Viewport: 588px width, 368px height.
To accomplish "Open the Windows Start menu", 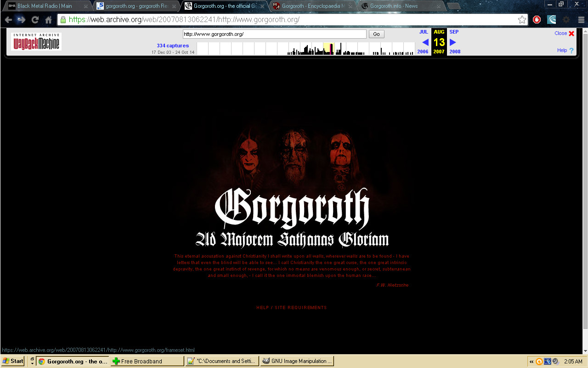I will click(x=13, y=361).
